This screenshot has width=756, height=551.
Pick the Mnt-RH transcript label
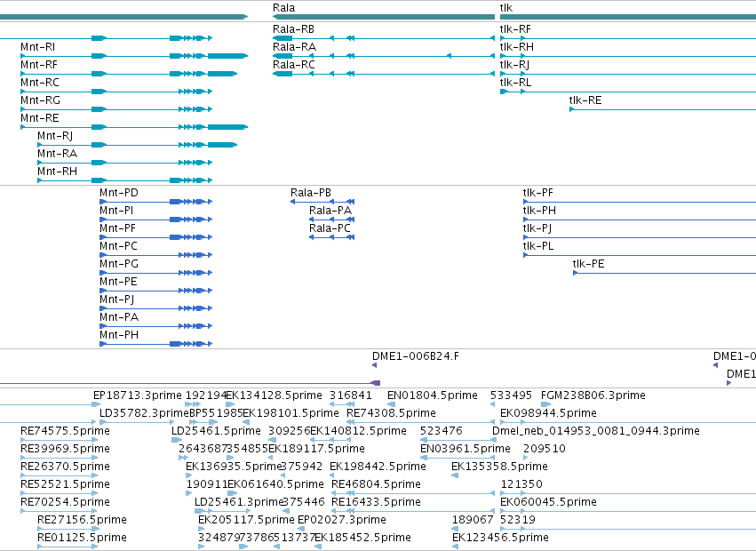(58, 172)
